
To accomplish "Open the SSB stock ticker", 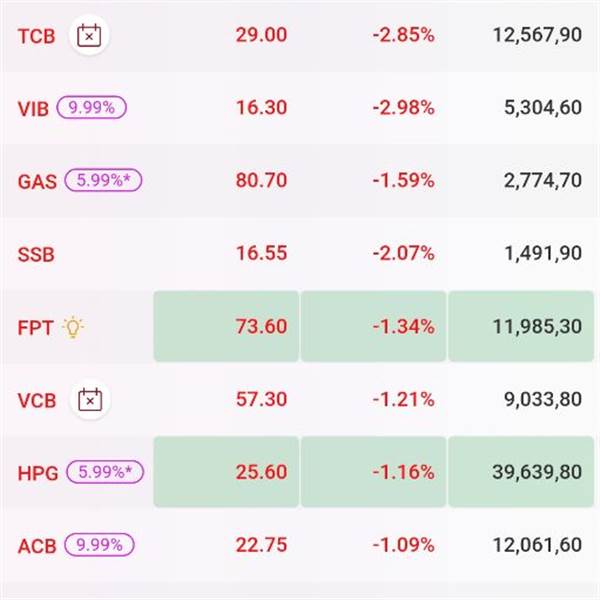I will tap(36, 254).
